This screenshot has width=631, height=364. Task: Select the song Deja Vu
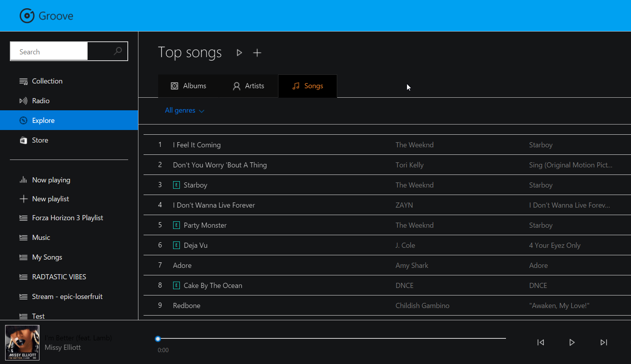(x=196, y=245)
